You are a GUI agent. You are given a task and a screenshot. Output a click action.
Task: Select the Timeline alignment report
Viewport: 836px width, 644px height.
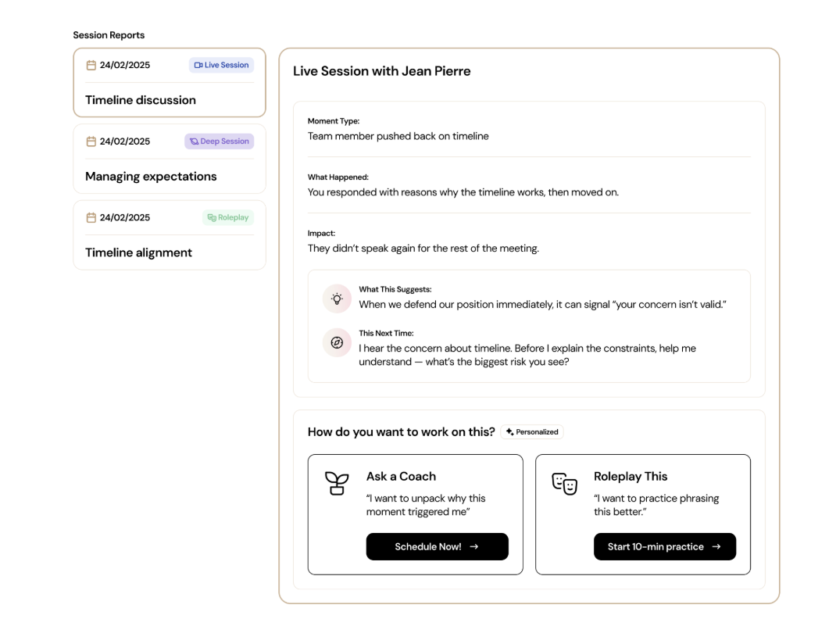[x=138, y=252]
